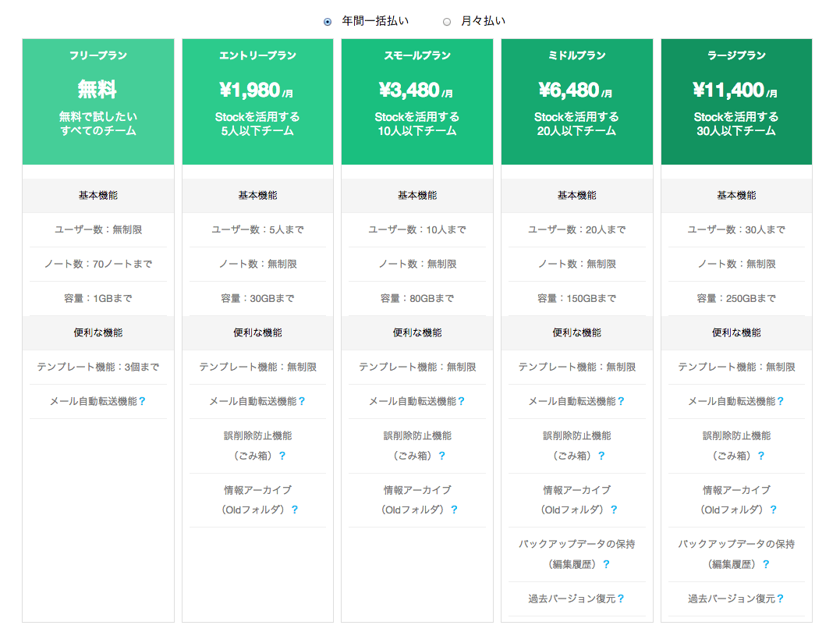Click the フリープラン header card
Image resolution: width=840 pixels, height=643 pixels.
pyautogui.click(x=98, y=101)
